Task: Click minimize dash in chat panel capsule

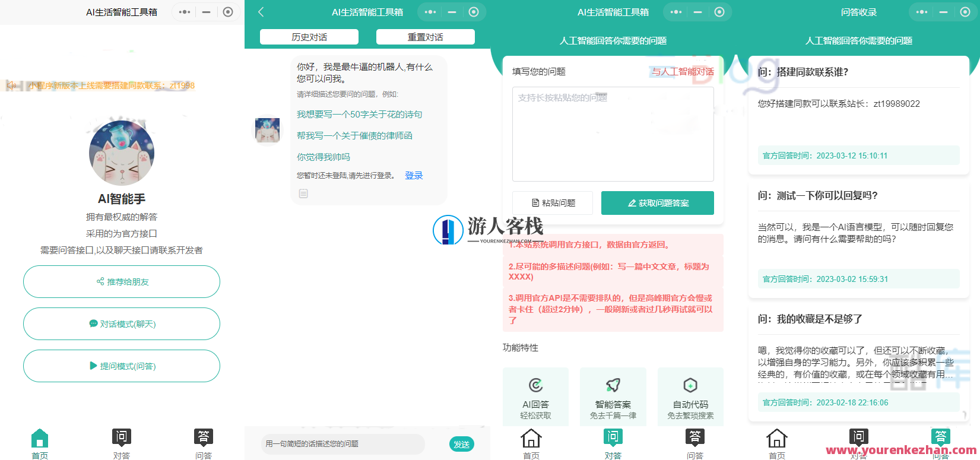Action: [452, 12]
